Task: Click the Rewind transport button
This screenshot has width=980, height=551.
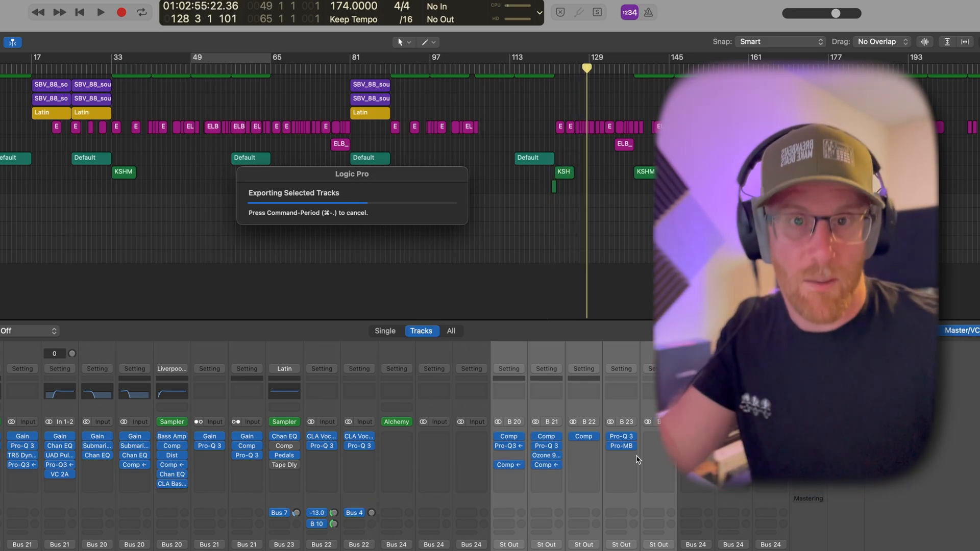Action: click(38, 12)
